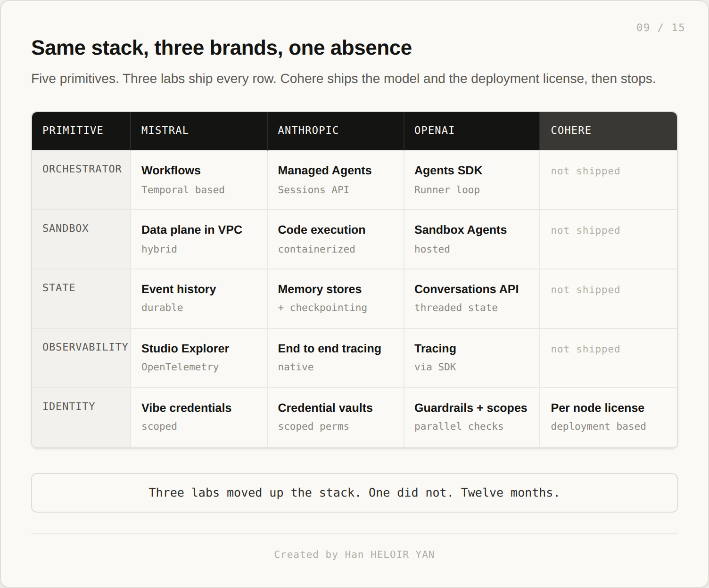Click the 'threaded state' caption
709x588 pixels.
click(456, 308)
